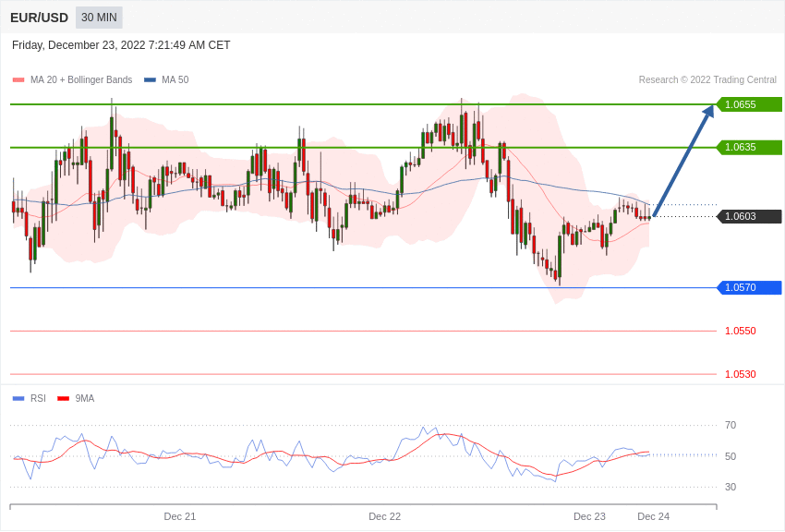Click the MA 20 + Bollinger Bands legend label
Image resolution: width=785 pixels, height=532 pixels.
click(81, 79)
